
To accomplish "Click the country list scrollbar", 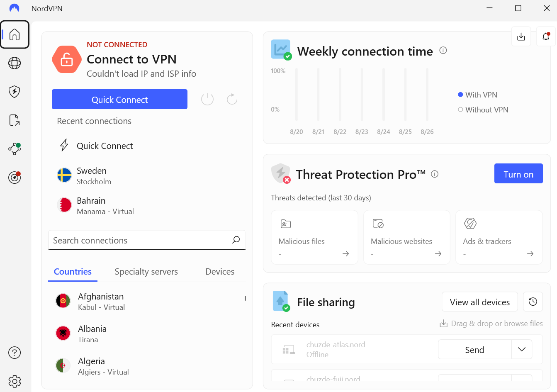I will tap(245, 298).
